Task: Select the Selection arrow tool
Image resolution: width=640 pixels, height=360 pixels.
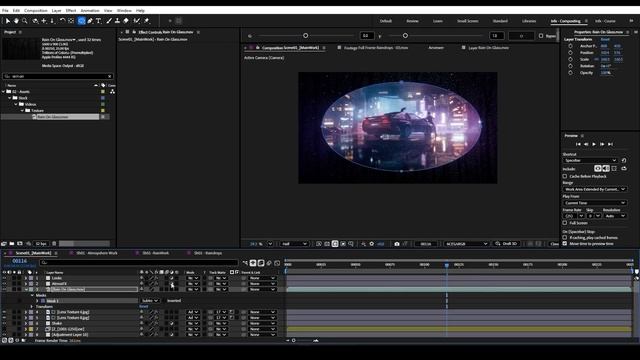Action: [x=8, y=21]
